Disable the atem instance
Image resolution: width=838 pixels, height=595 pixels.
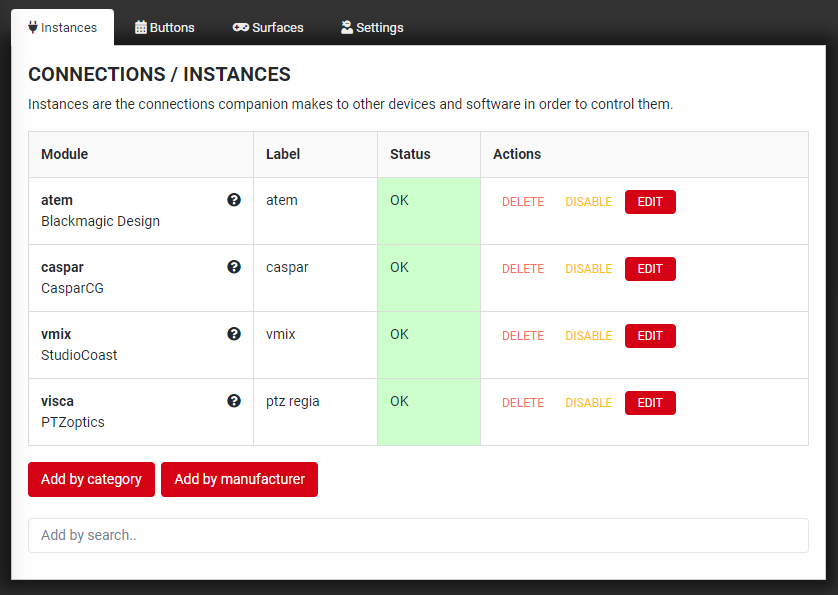coord(588,202)
